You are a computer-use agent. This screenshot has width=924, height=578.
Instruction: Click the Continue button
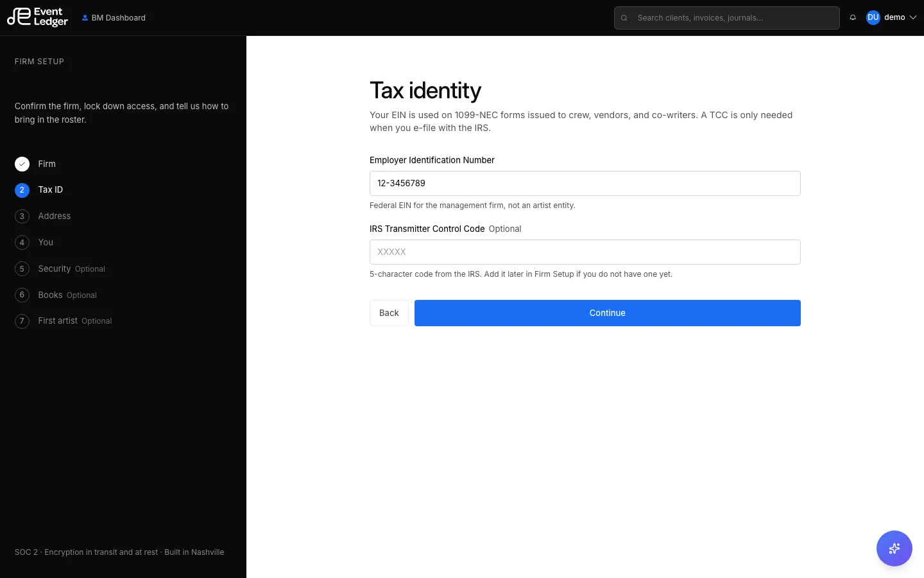pyautogui.click(x=608, y=313)
